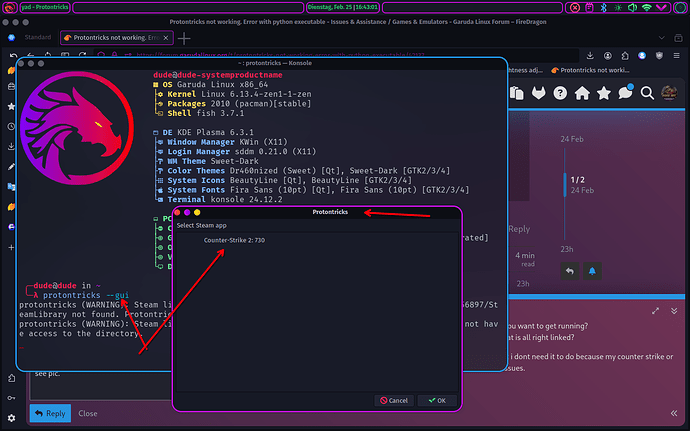
Task: Open the sidebar key passwords icon
Action: 11,398
